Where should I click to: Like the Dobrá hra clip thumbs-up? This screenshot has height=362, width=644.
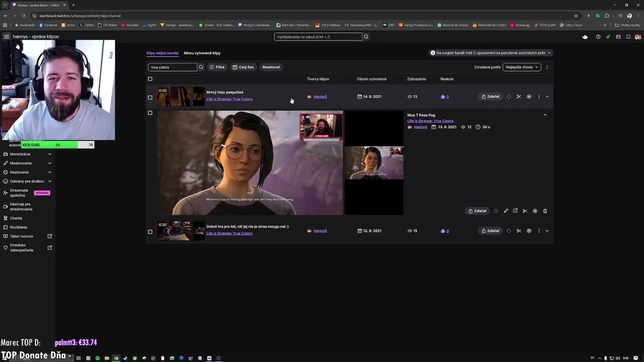(x=443, y=231)
